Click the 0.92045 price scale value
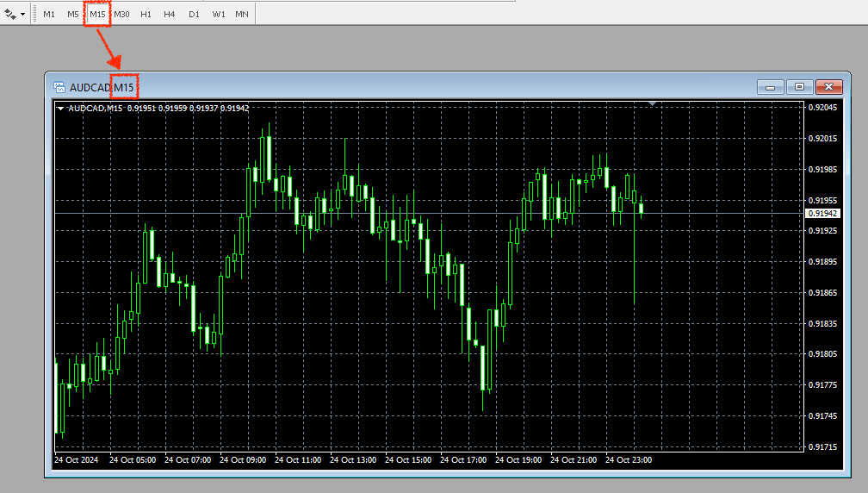The image size is (868, 493). coord(822,108)
